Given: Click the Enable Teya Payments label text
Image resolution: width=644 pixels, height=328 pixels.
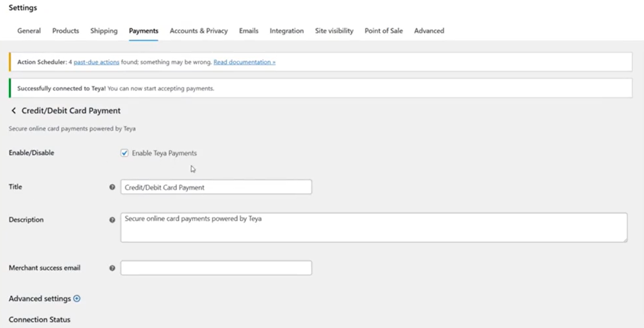Looking at the screenshot, I should coord(164,153).
